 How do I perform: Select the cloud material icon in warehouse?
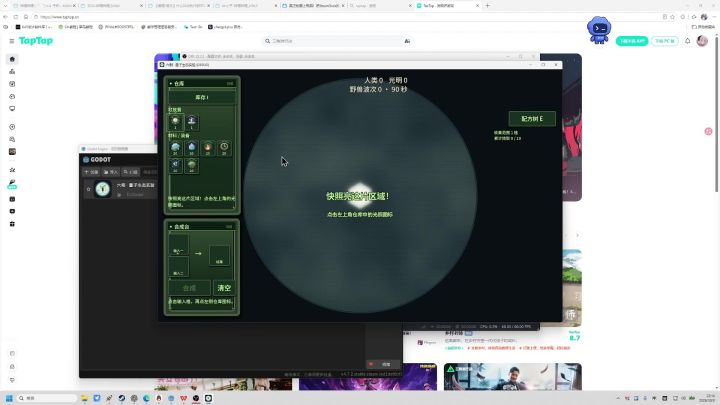(175, 148)
